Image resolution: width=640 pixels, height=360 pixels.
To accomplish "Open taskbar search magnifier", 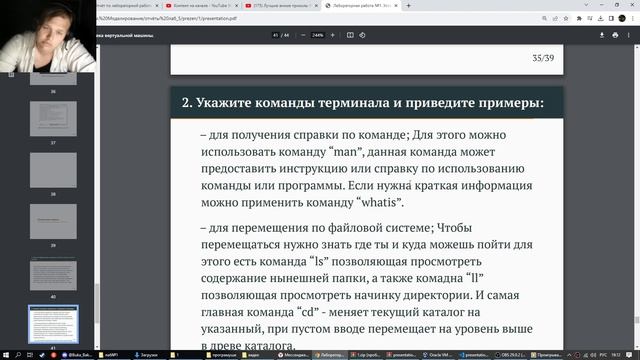I will (18, 355).
